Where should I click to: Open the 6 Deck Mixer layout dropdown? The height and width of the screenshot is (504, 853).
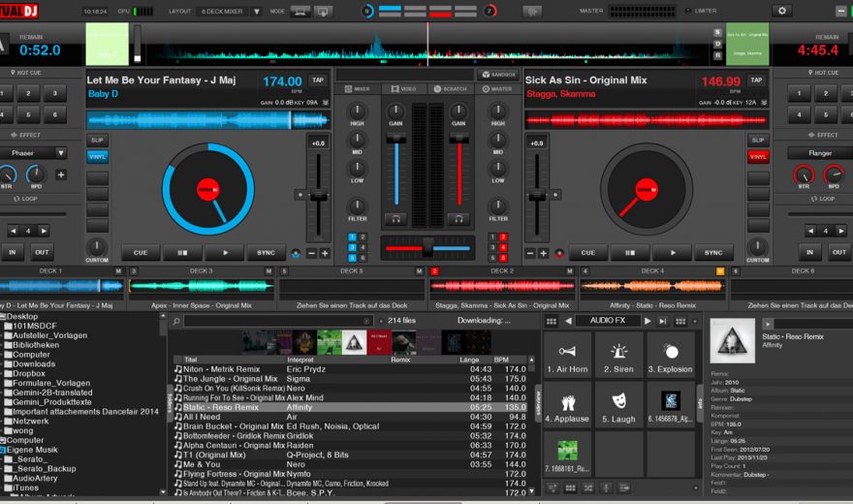(230, 12)
